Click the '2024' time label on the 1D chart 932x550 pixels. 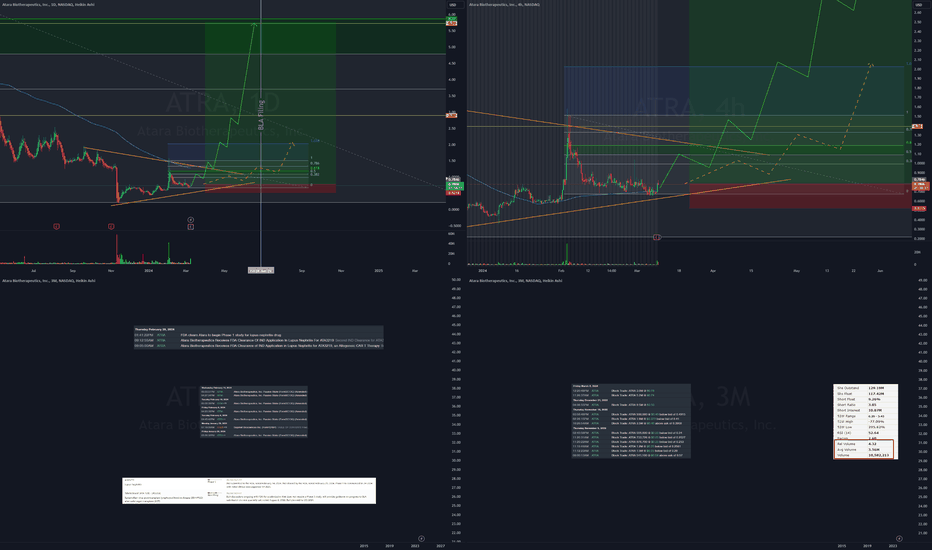(x=149, y=271)
